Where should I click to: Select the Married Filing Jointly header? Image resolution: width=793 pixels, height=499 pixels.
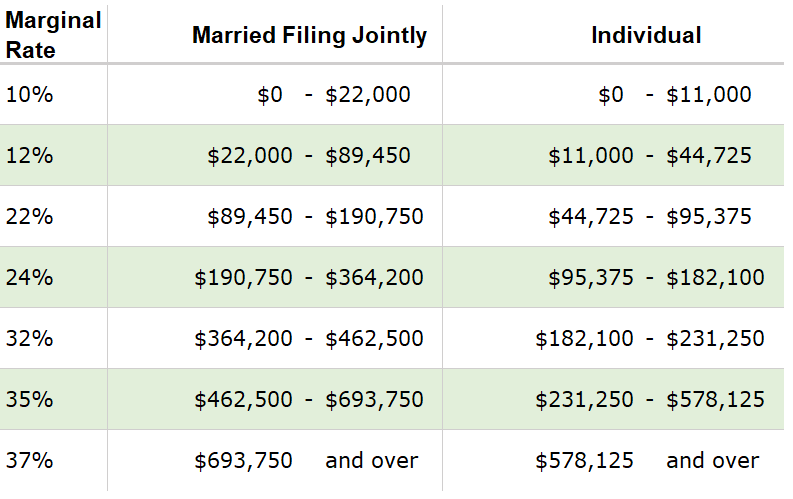309,36
